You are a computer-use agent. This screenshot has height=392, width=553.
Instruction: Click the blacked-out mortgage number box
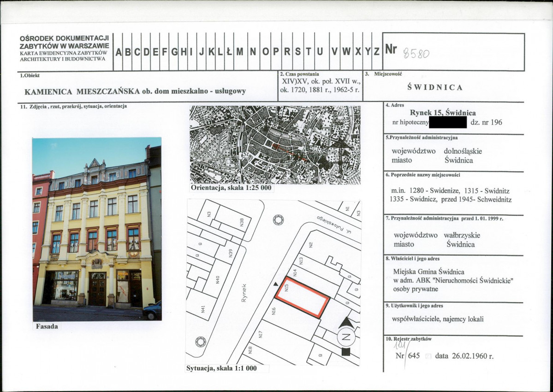coord(448,122)
